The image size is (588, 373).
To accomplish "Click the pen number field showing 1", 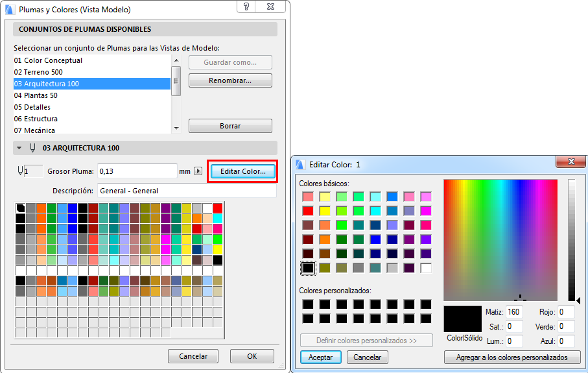I will click(x=33, y=171).
